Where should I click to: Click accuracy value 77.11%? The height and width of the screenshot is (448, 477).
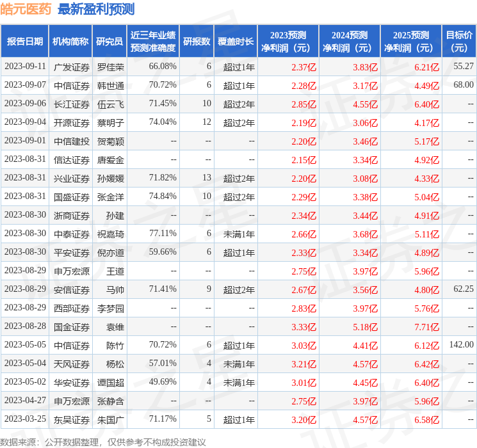[163, 233]
